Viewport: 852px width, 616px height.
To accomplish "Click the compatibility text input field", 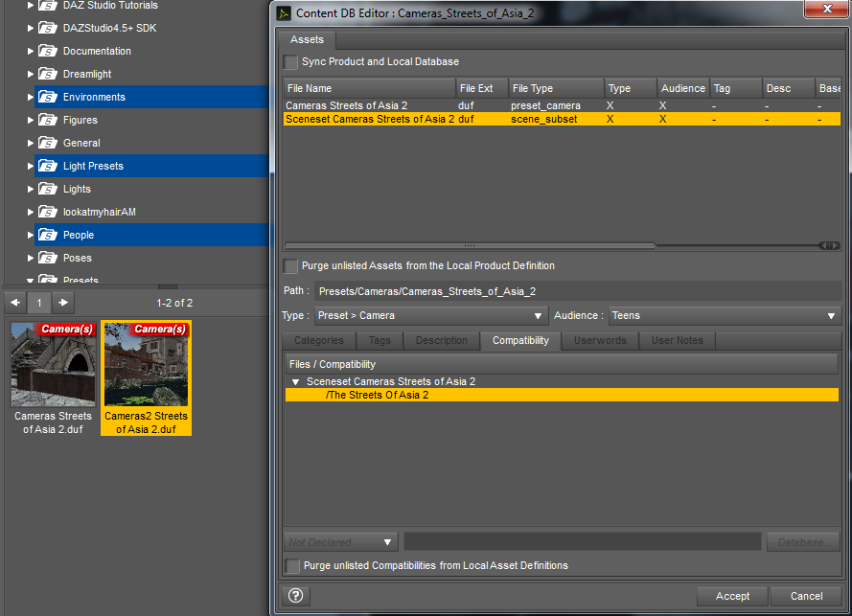I will (583, 542).
